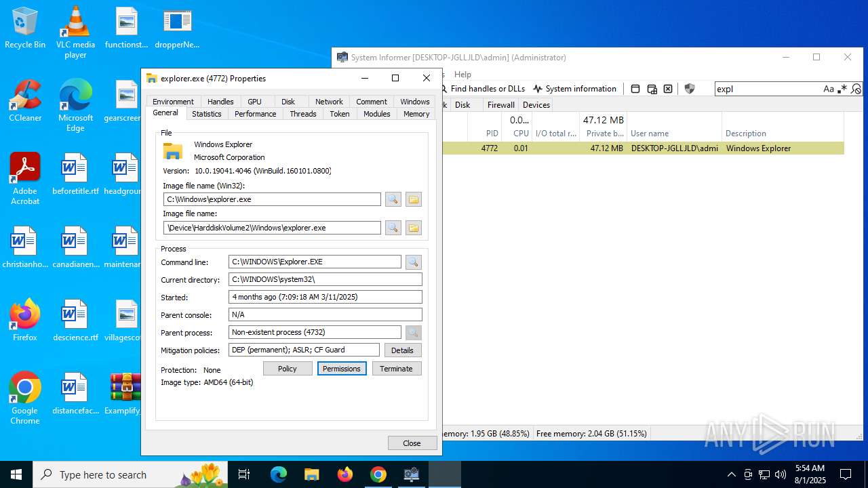Toggle case sensitive search Aa icon
Screen dimensions: 868x488
(829, 89)
